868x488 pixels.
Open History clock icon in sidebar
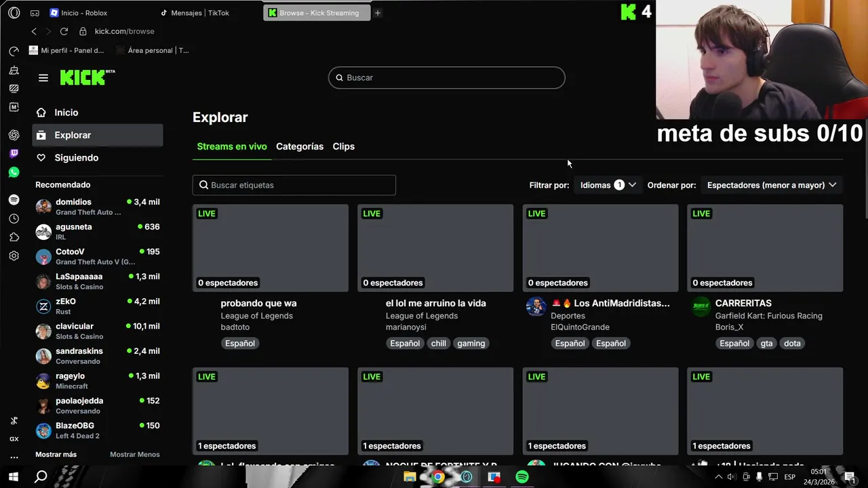pos(14,219)
